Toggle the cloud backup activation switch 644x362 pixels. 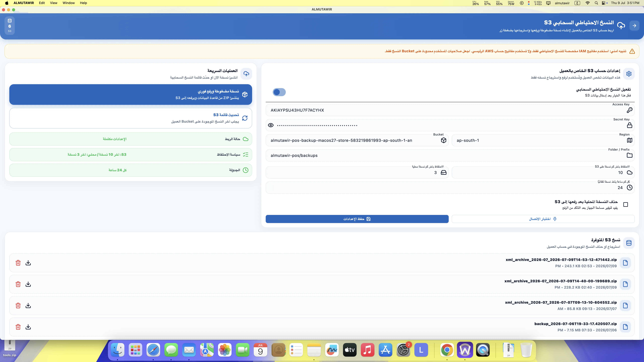[x=279, y=92]
